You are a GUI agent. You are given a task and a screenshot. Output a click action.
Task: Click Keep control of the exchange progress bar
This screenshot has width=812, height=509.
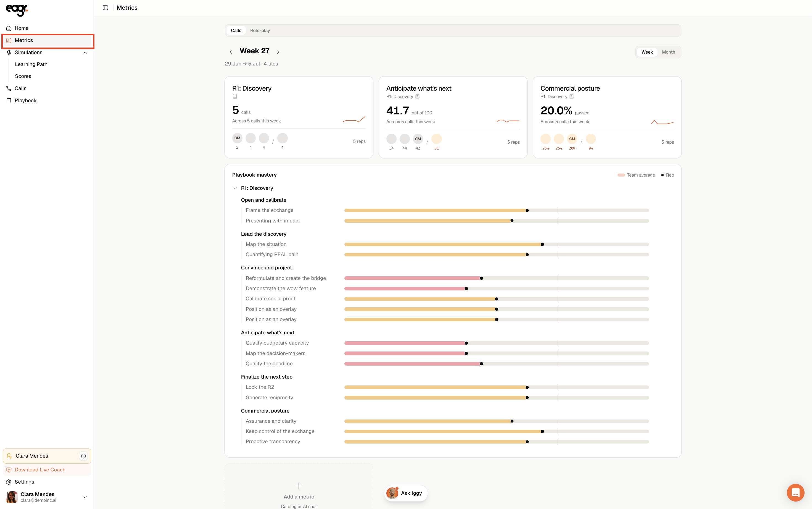click(497, 432)
